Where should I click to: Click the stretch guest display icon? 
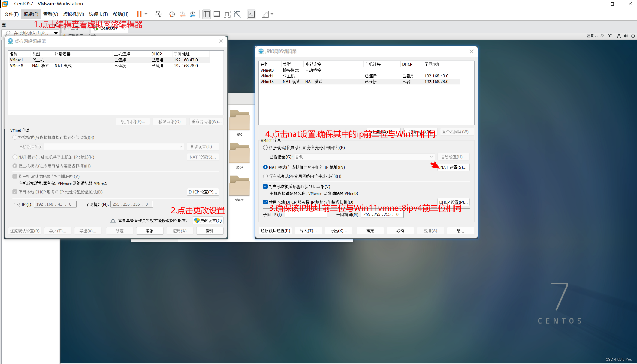[x=265, y=14]
